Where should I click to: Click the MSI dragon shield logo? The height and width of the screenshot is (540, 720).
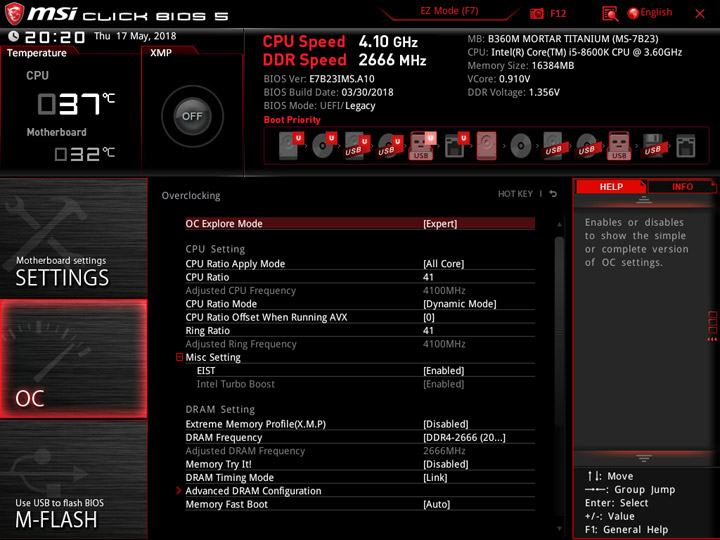pos(14,14)
